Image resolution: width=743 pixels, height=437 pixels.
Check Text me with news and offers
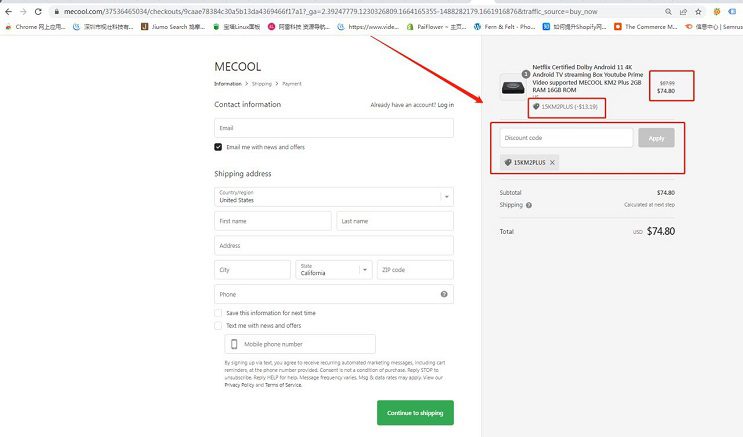[218, 326]
